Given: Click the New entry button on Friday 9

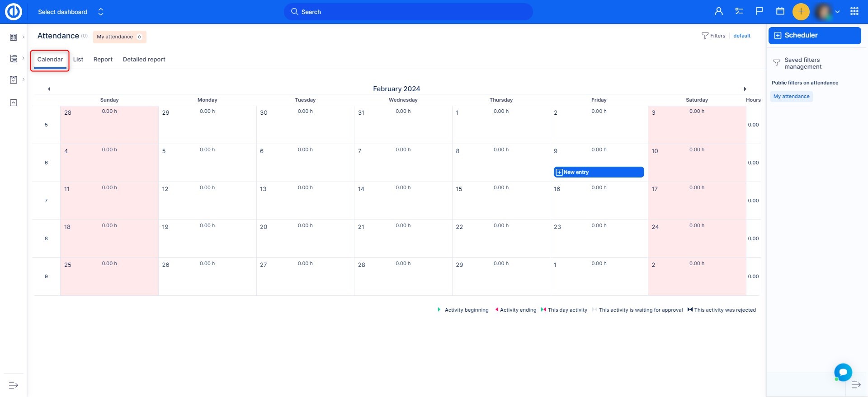Looking at the screenshot, I should (599, 172).
